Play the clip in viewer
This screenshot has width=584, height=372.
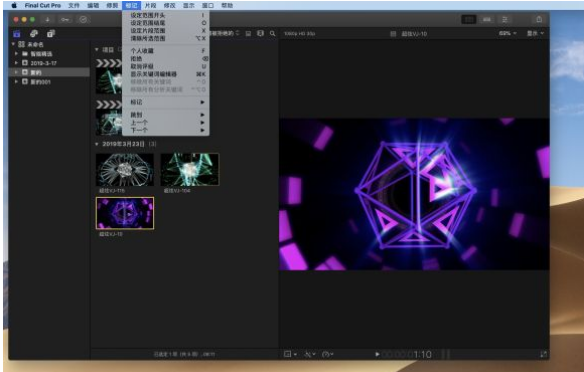[x=377, y=354]
